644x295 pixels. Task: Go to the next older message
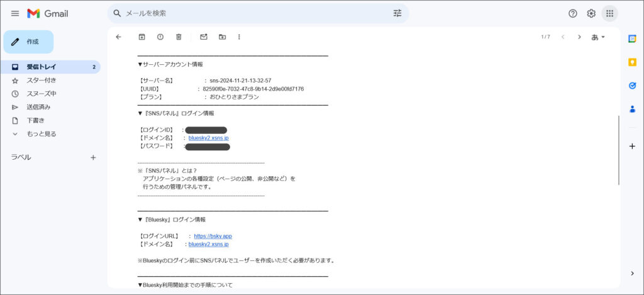click(x=579, y=37)
